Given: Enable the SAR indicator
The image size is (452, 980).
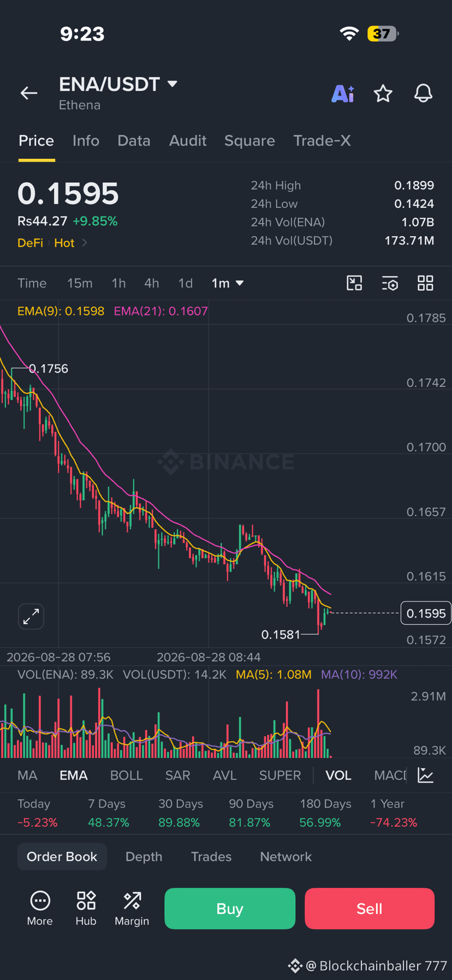Looking at the screenshot, I should point(178,775).
